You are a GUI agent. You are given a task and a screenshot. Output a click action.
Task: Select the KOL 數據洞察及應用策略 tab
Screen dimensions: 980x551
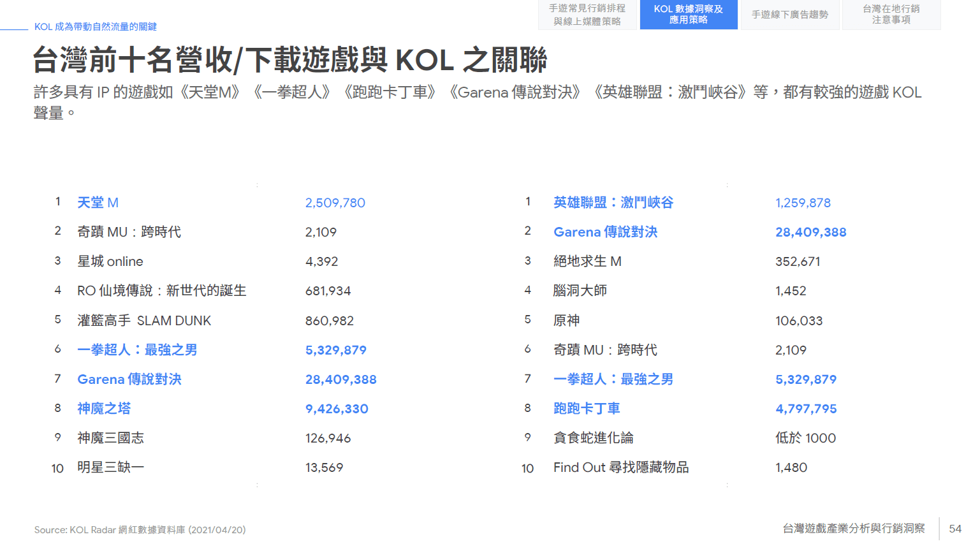point(689,15)
